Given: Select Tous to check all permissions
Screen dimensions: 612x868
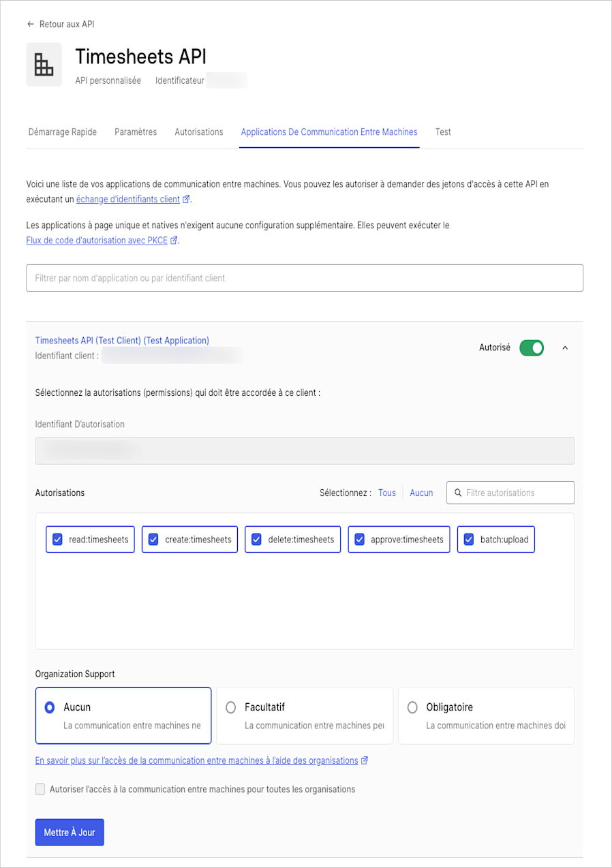Looking at the screenshot, I should click(387, 493).
